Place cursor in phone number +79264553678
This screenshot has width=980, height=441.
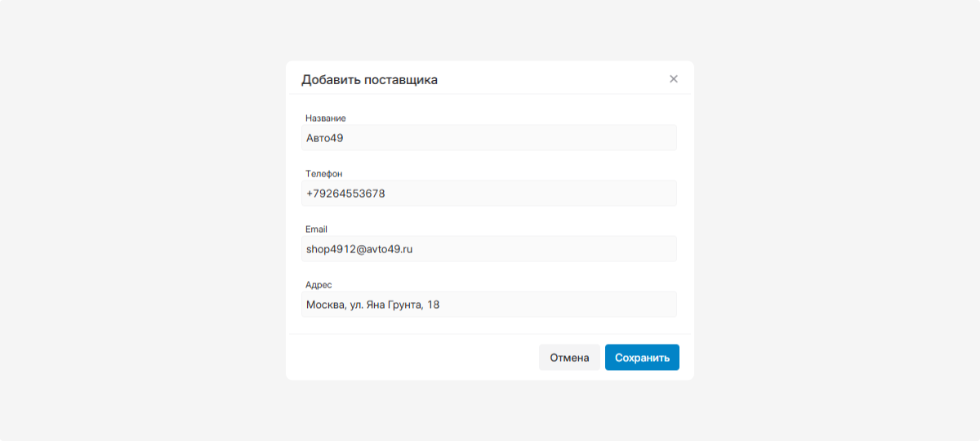(x=345, y=194)
